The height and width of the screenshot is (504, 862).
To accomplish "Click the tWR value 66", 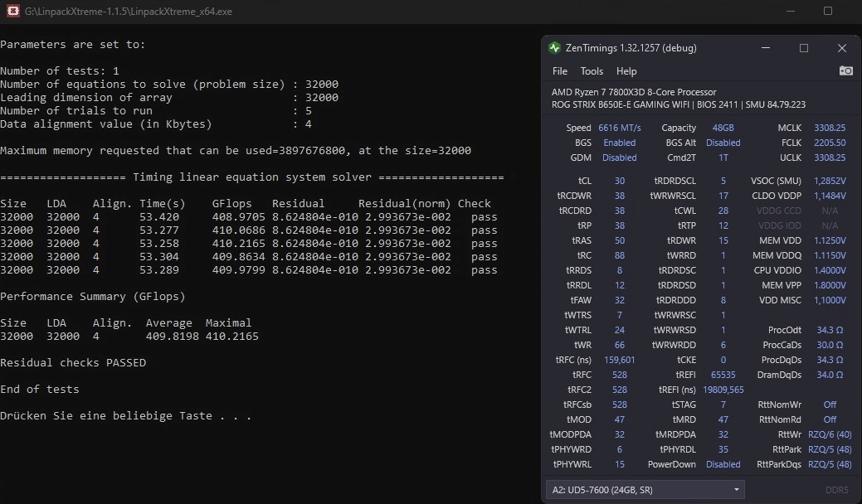I will coord(620,345).
